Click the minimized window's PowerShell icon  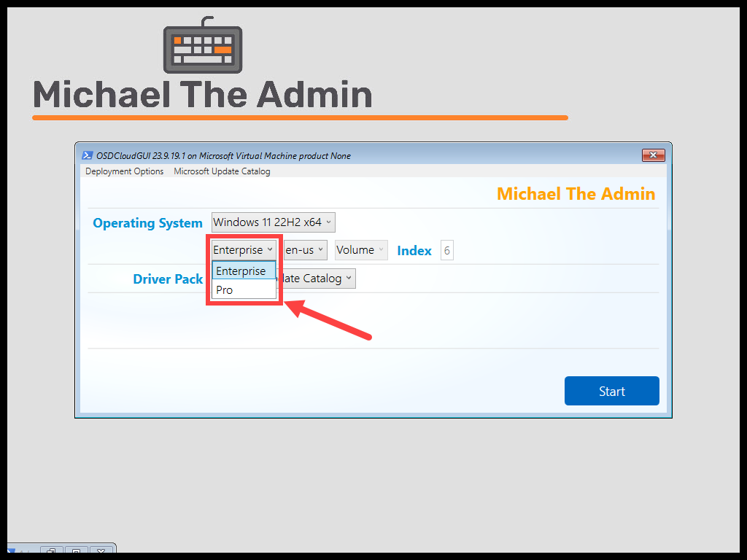coord(12,551)
